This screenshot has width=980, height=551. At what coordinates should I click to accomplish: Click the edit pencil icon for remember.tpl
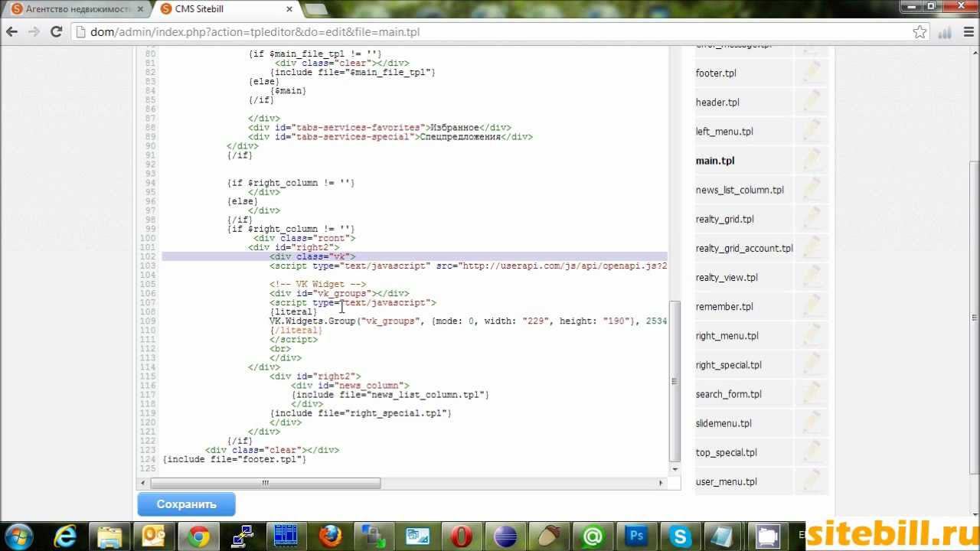coord(812,307)
